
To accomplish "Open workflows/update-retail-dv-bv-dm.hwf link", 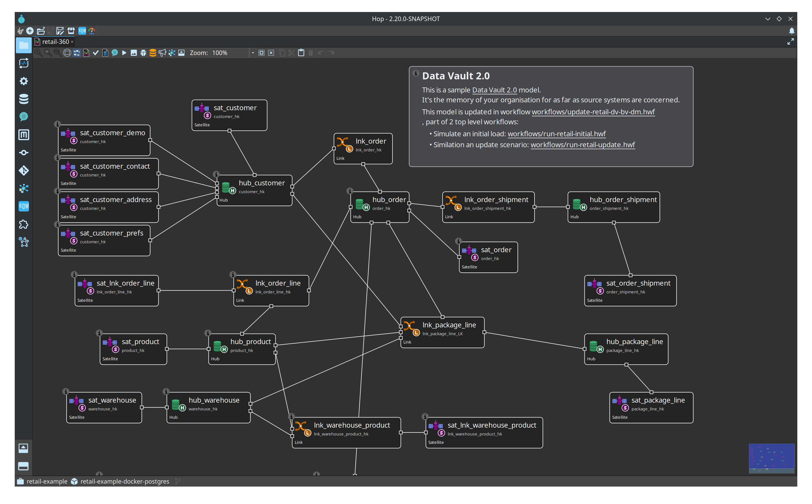I will tap(593, 112).
